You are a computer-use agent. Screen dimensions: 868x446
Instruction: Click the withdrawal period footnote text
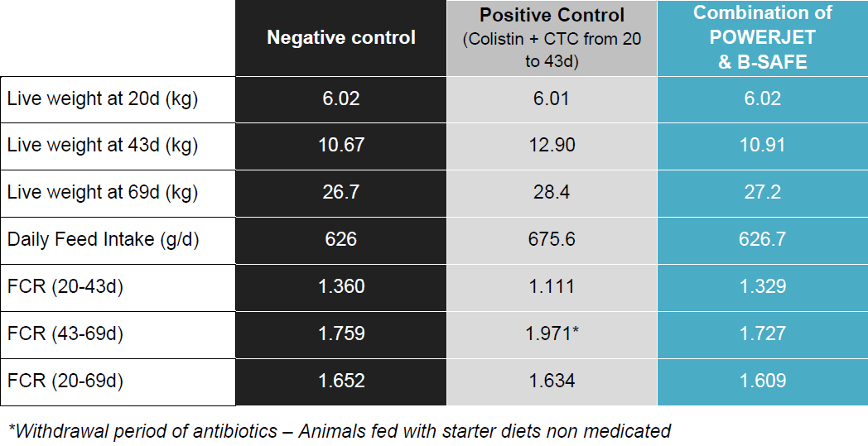click(x=339, y=430)
